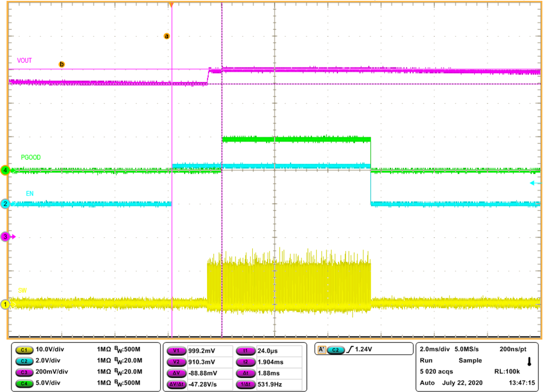545x392 pixels.
Task: Toggle acquisition Run state
Action: click(426, 360)
